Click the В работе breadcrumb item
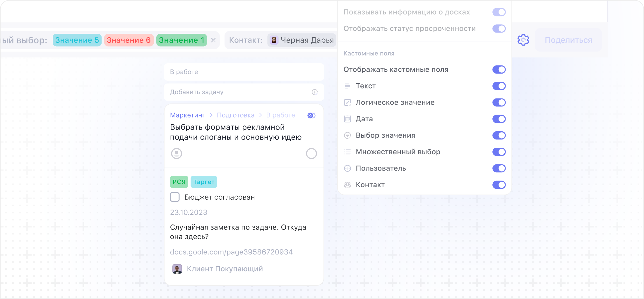Screen dimensions: 644x299 click(280, 115)
